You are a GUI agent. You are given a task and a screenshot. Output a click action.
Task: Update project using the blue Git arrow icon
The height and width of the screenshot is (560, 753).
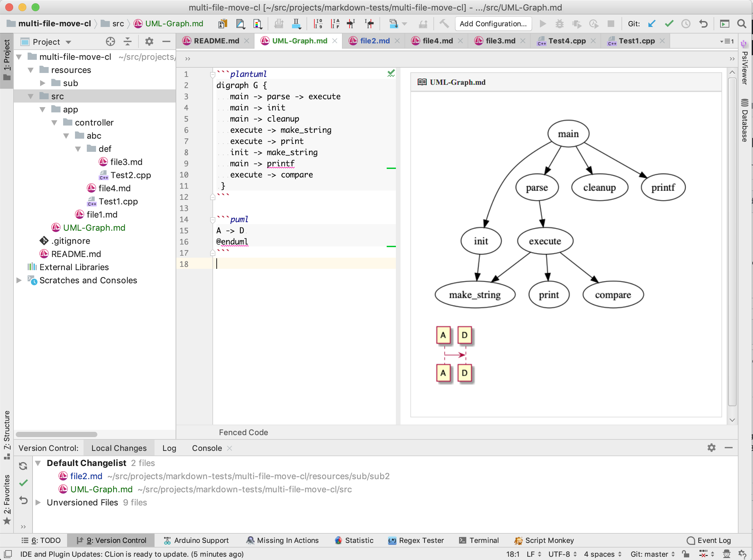pos(651,24)
